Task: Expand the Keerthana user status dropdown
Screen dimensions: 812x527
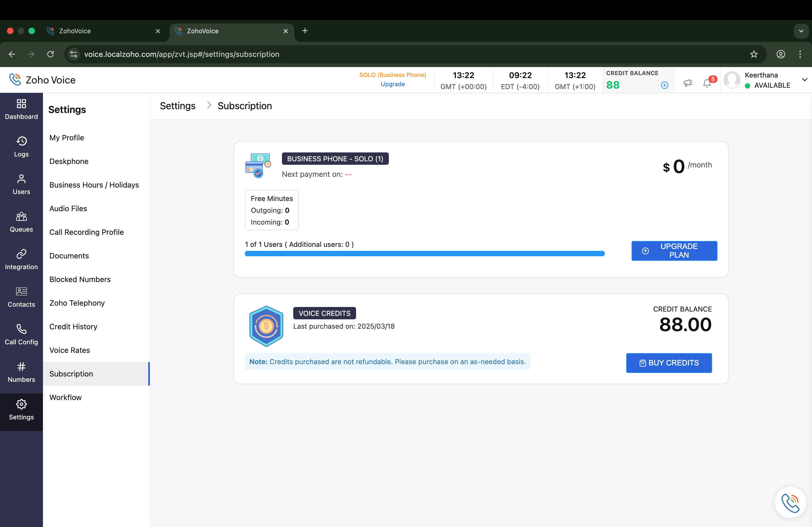Action: [x=804, y=80]
